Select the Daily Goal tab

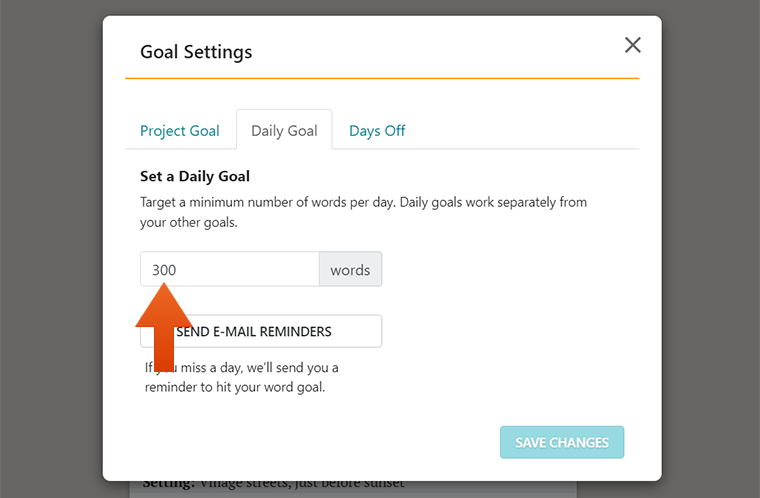click(x=284, y=130)
